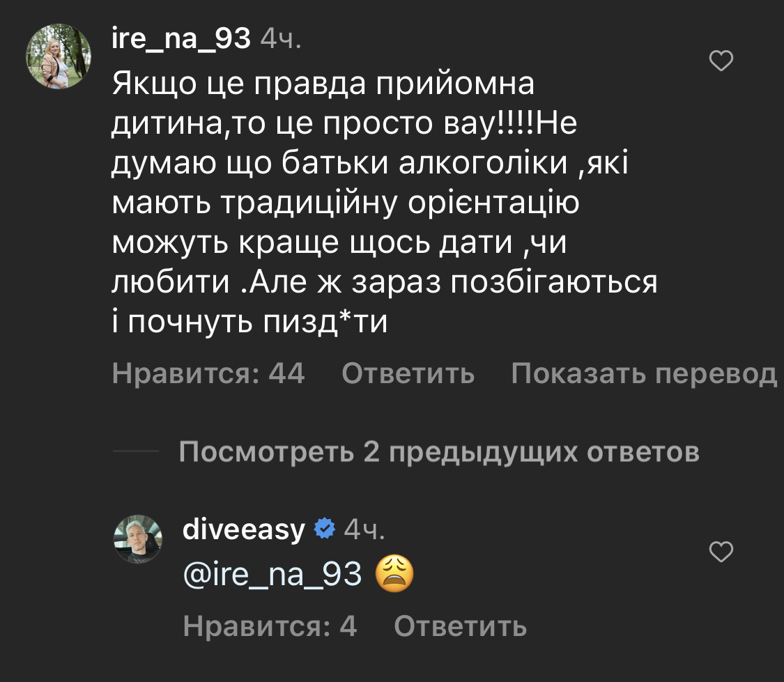Reply to ire_na_93 via Ответить
This screenshot has height=682, width=784.
[x=408, y=374]
